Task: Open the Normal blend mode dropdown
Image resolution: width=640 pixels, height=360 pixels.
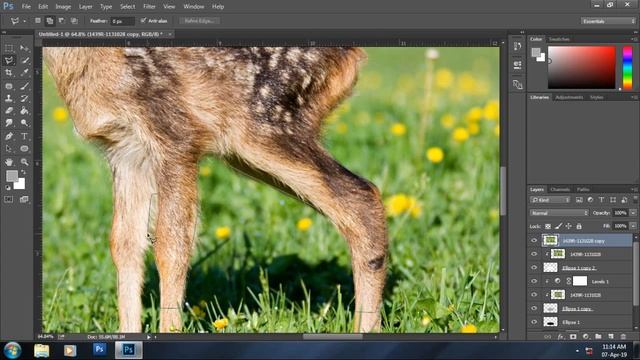Action: tap(559, 213)
